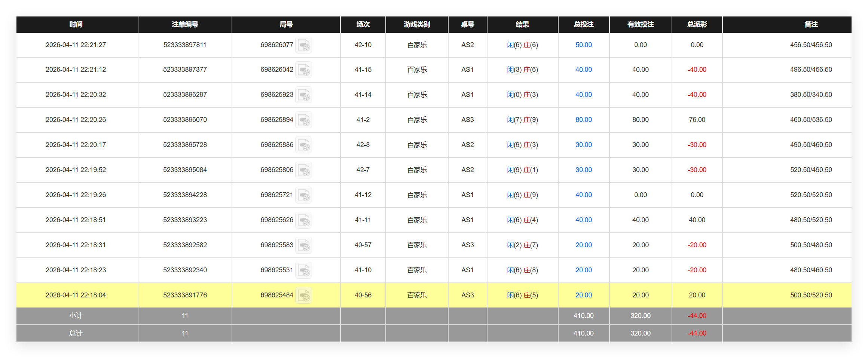Open video icon for round 698625721

tap(303, 195)
